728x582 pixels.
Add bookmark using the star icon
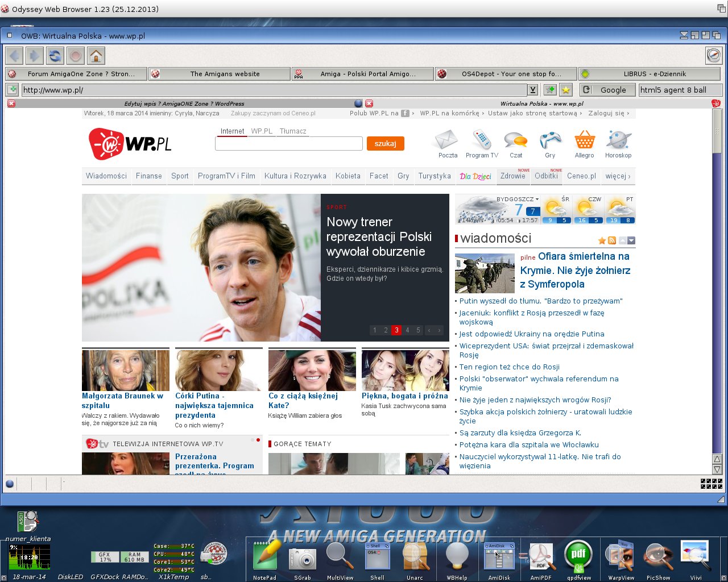tap(565, 90)
